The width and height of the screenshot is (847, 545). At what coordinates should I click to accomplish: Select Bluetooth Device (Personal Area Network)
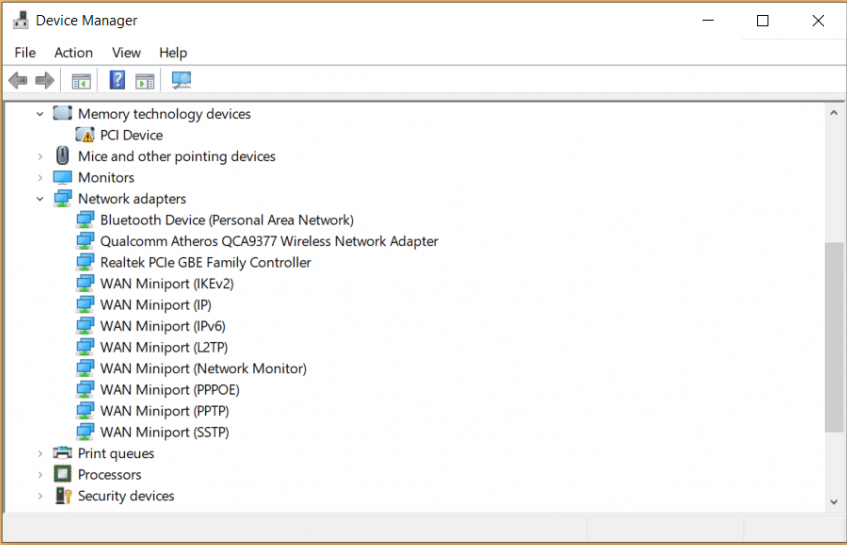click(227, 220)
